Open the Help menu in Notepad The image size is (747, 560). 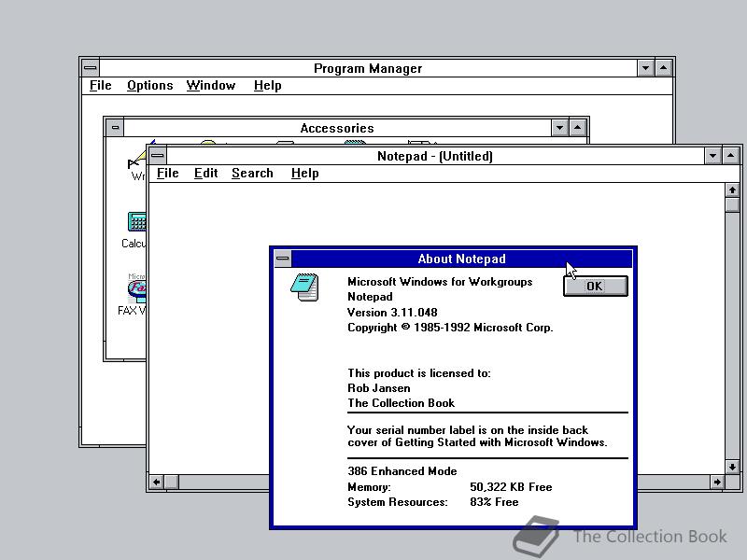305,174
